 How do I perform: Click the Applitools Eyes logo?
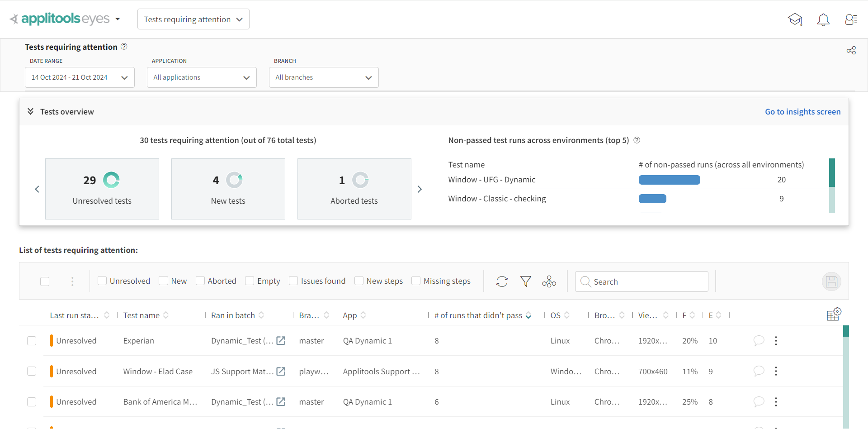60,19
